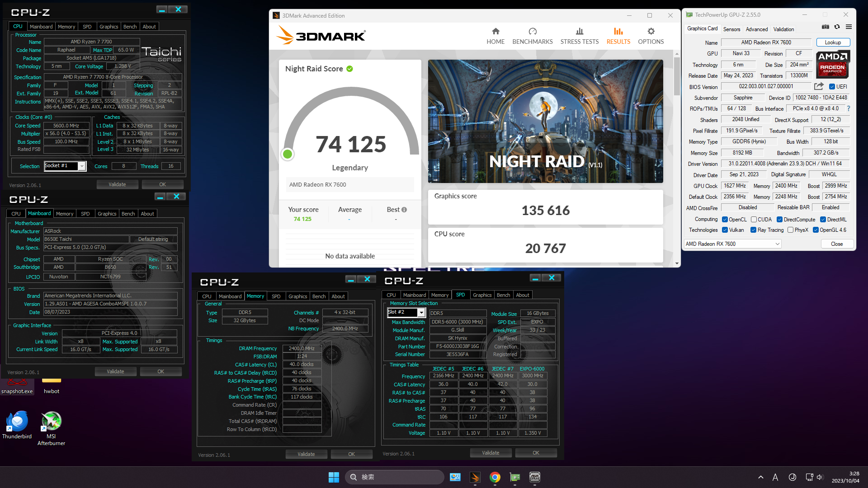Switch to the Sensors tab in GPU-Z
Image resolution: width=868 pixels, height=488 pixels.
[731, 29]
